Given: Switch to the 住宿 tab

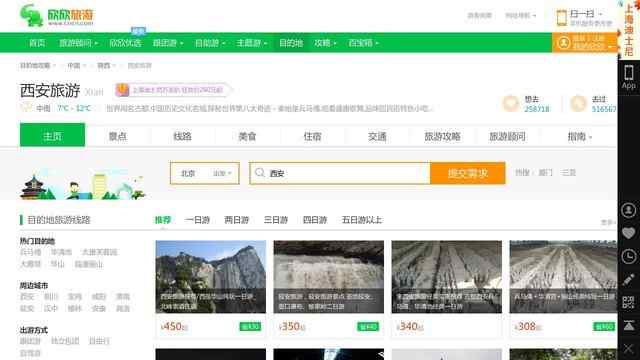Looking at the screenshot, I should coord(312,136).
